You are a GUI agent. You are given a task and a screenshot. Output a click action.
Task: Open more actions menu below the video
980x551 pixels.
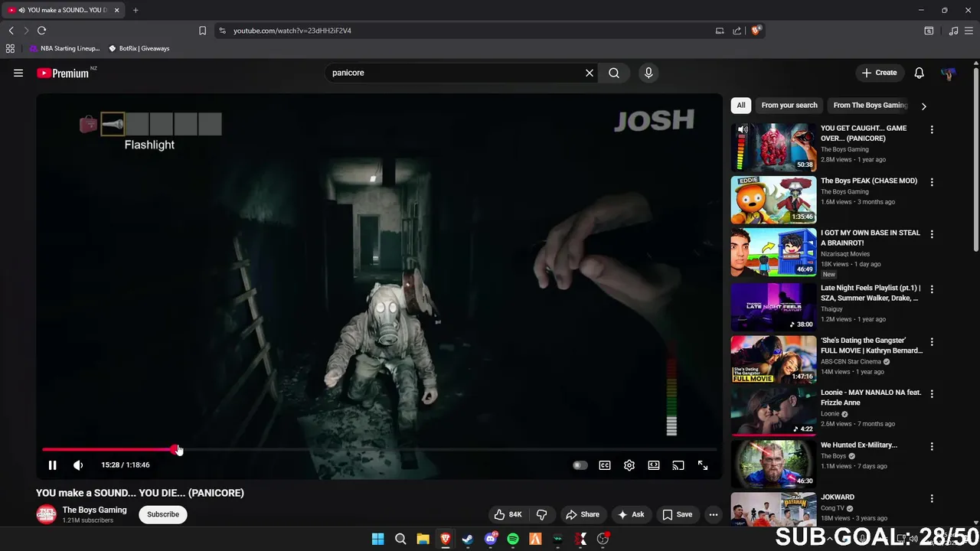[714, 514]
